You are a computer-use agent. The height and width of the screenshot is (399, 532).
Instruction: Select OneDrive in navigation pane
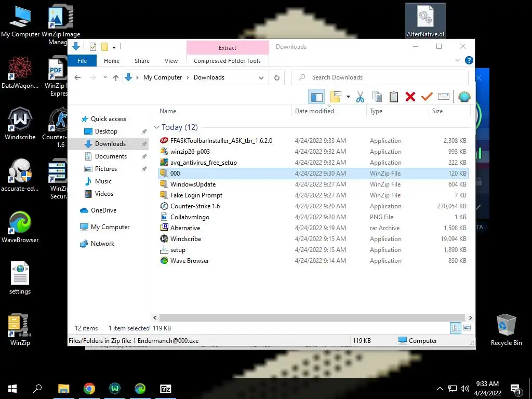coord(103,210)
